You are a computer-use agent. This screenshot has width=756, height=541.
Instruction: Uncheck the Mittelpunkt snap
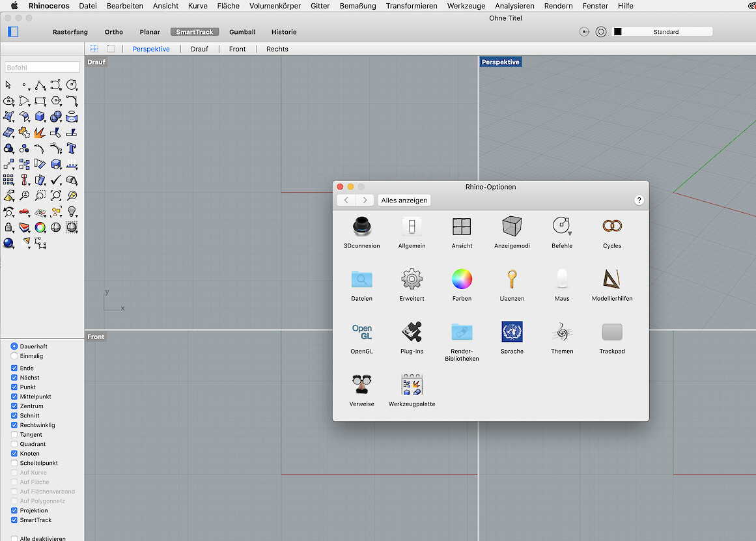click(x=14, y=396)
